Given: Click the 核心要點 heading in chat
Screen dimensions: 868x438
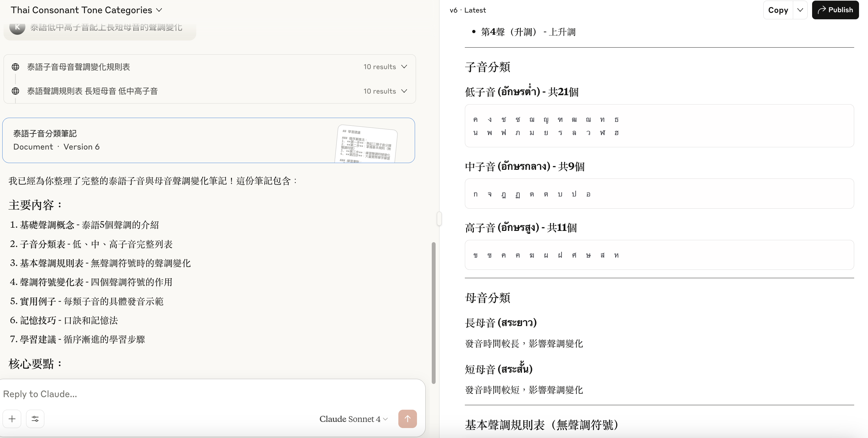Looking at the screenshot, I should (x=35, y=364).
